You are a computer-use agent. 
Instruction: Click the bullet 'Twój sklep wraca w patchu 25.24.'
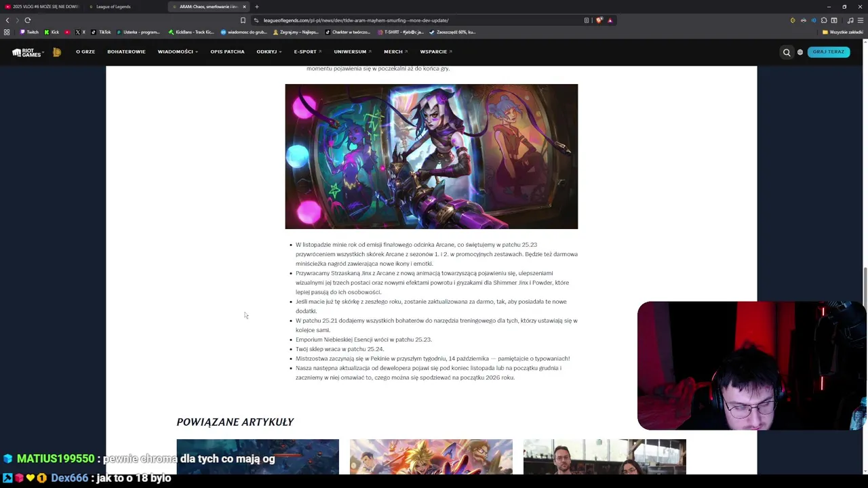tap(340, 349)
